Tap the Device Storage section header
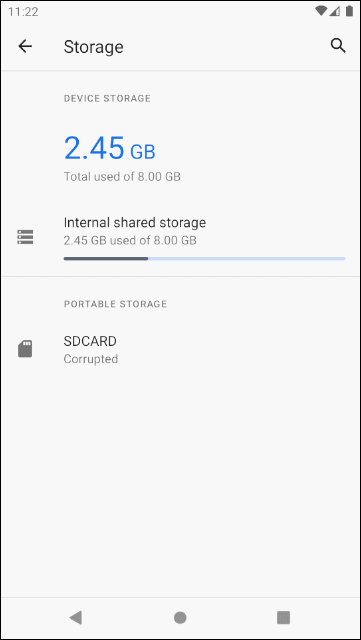Screen dimensions: 361x640 click(x=107, y=98)
